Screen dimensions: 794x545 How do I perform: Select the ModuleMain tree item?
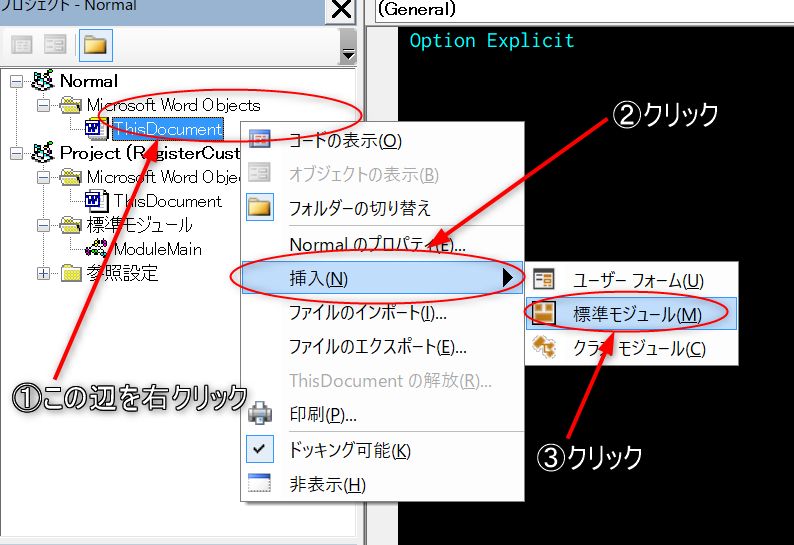click(x=157, y=249)
